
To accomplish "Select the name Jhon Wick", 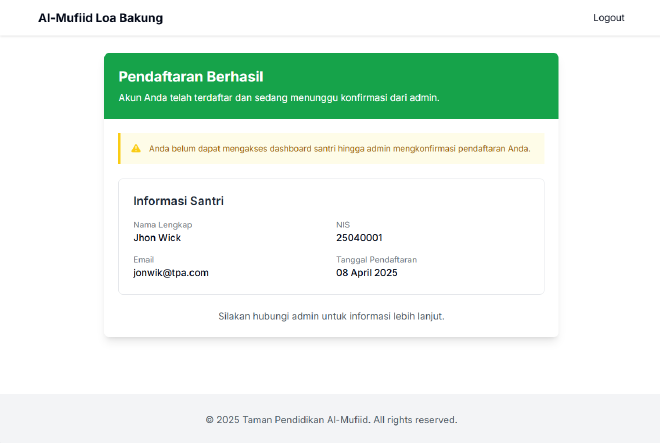I will point(157,238).
